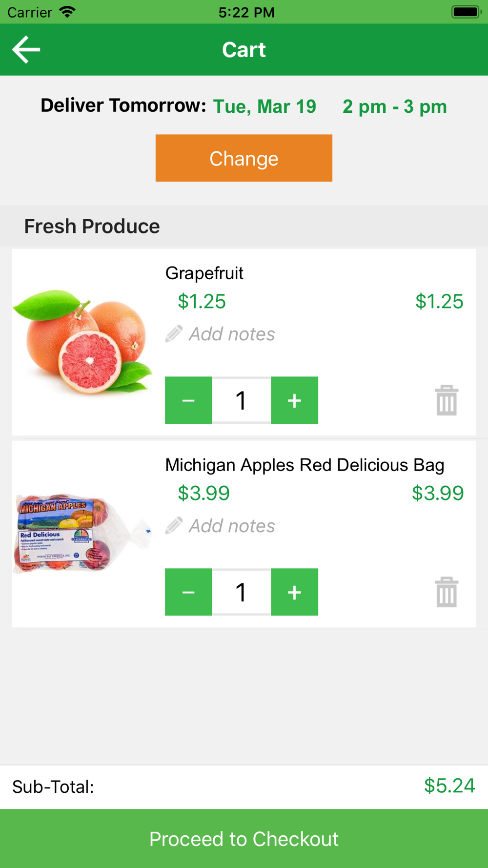
Task: Select the Grapefruit quantity field
Action: [x=242, y=400]
